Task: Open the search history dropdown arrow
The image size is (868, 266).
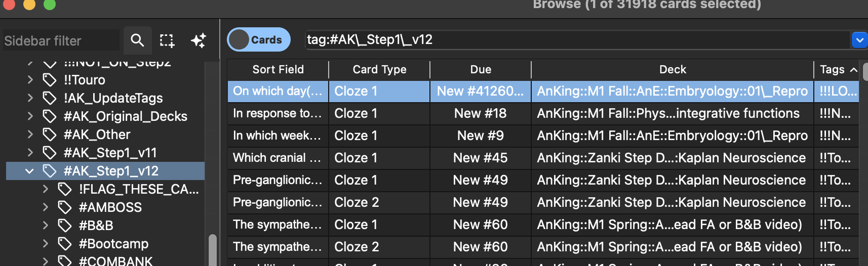Action: coord(859,39)
